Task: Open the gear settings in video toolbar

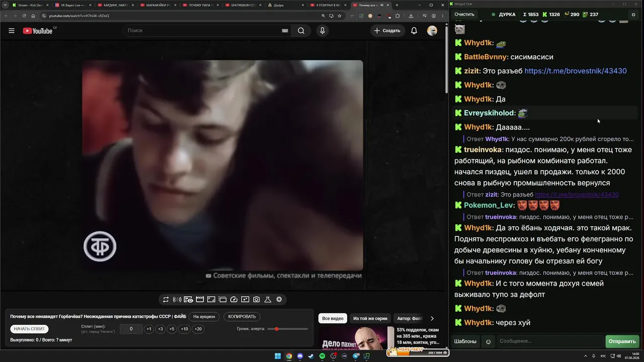Action: click(x=279, y=300)
